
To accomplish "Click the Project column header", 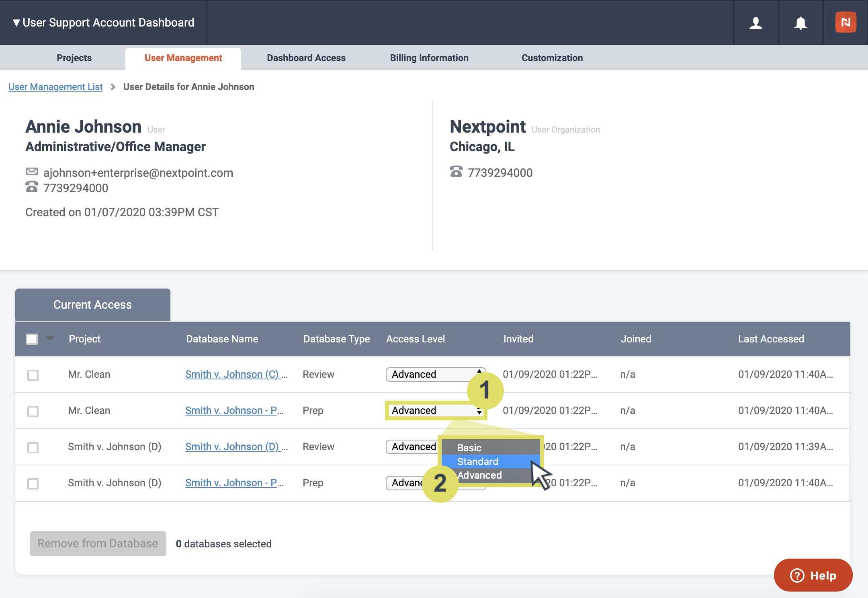I will tap(85, 339).
